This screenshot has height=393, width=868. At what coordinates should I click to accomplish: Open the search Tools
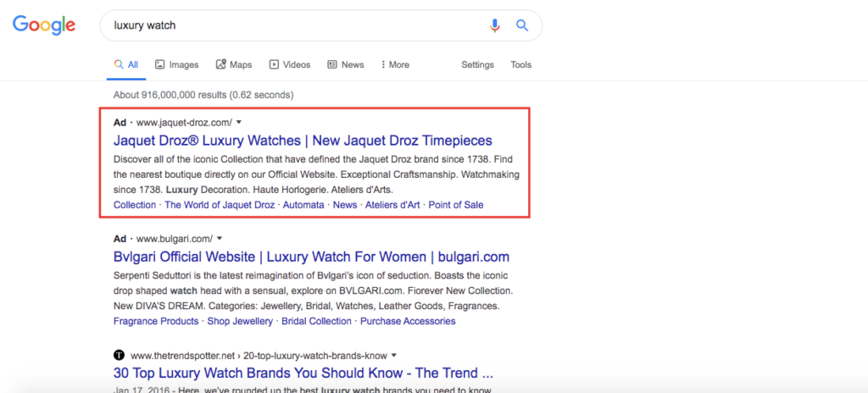(x=521, y=64)
